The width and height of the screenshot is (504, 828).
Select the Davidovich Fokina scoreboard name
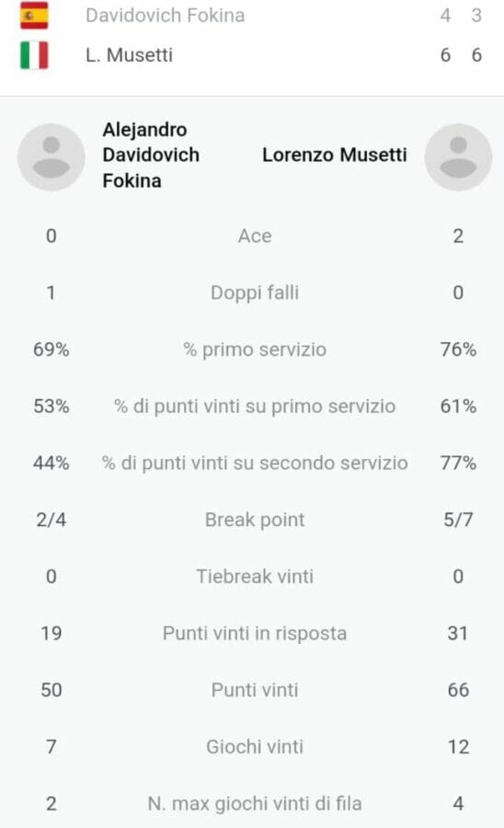coord(166,16)
